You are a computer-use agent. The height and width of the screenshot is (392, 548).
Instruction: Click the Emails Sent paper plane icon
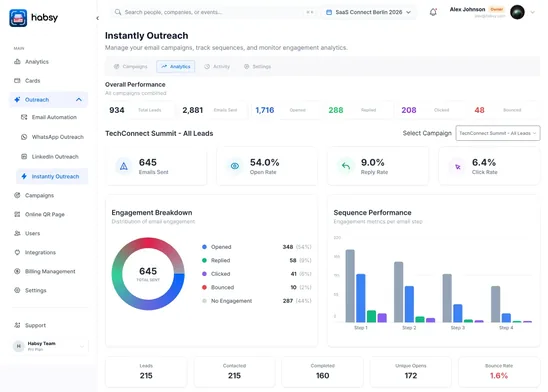click(124, 166)
